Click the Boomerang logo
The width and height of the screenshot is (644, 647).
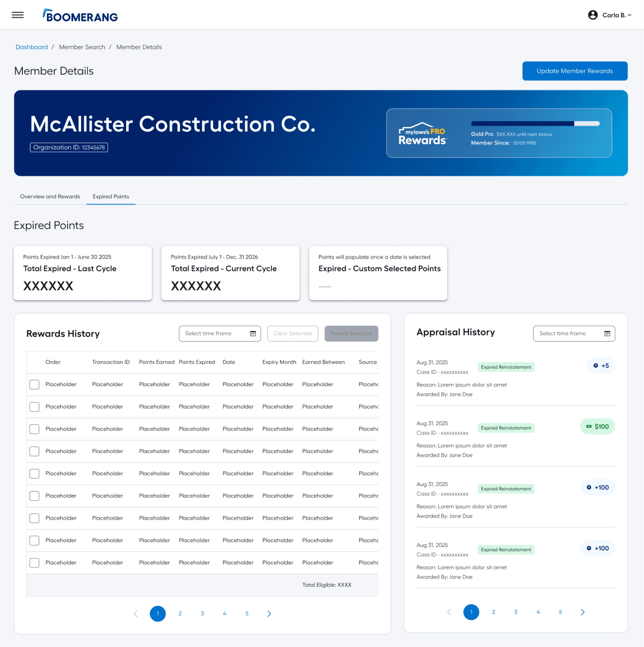(x=80, y=15)
